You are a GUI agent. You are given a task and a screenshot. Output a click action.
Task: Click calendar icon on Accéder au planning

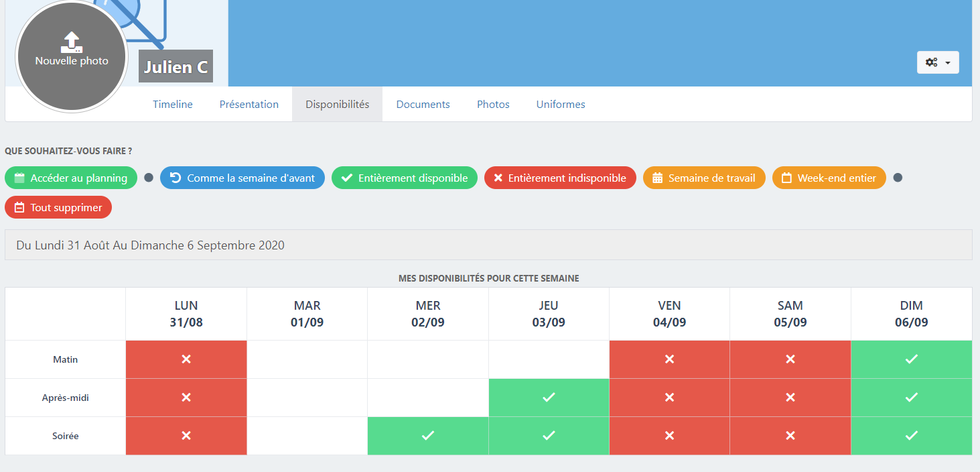pyautogui.click(x=19, y=178)
